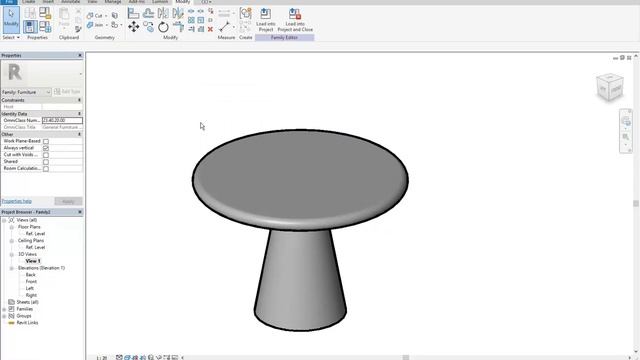640x360 pixels.
Task: Open View 1 in the Project Browser
Action: click(33, 261)
